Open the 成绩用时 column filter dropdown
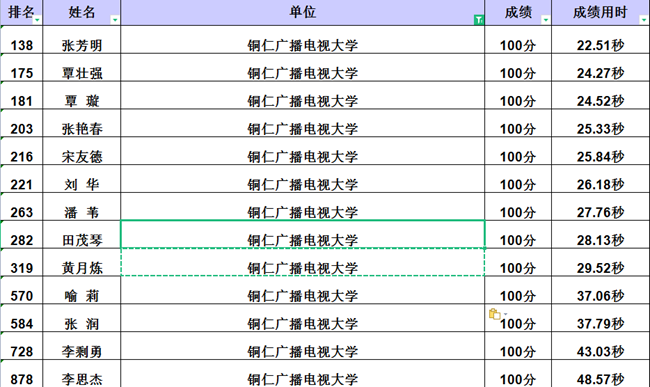Image resolution: width=650 pixels, height=387 pixels. [x=644, y=20]
